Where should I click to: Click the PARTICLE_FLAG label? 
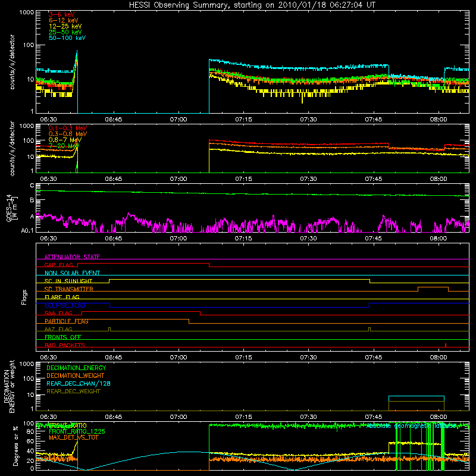[67, 321]
